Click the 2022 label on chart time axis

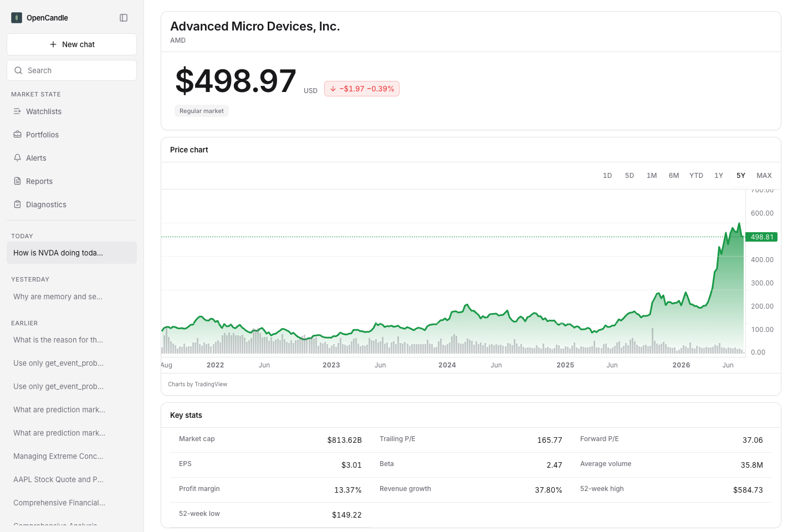215,365
